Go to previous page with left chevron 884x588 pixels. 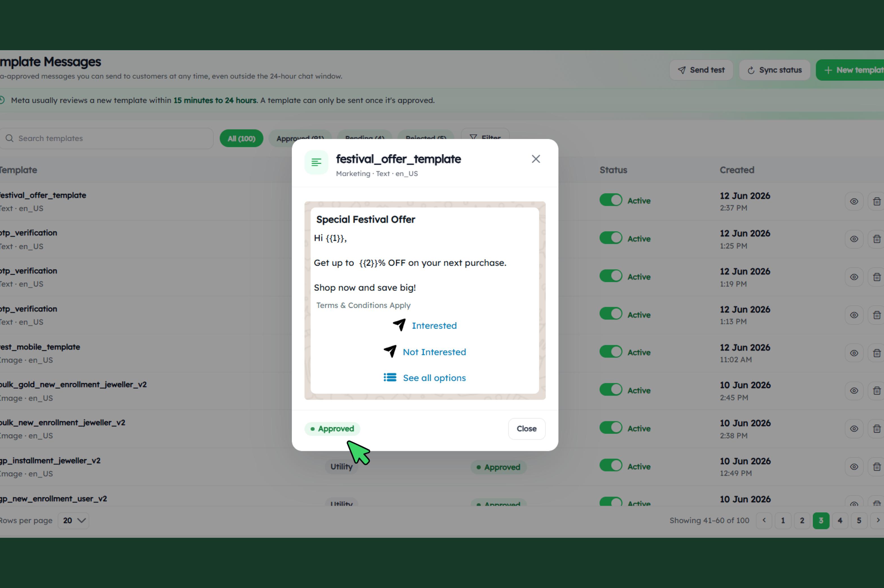coord(764,521)
